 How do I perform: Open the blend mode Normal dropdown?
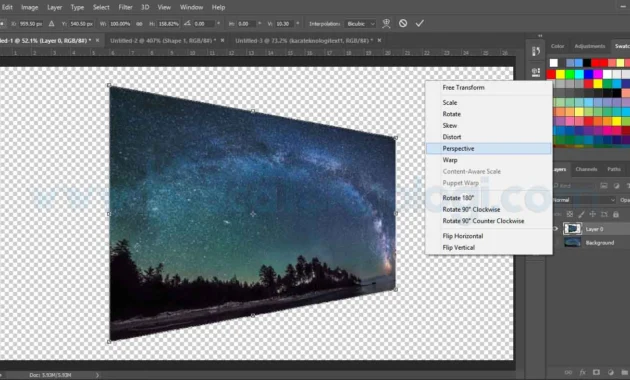tap(584, 200)
